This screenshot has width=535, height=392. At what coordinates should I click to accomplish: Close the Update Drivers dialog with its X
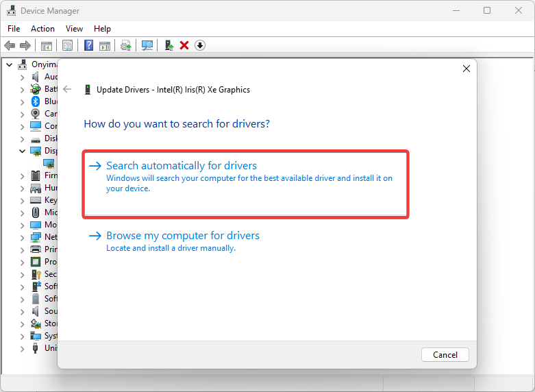tap(466, 69)
